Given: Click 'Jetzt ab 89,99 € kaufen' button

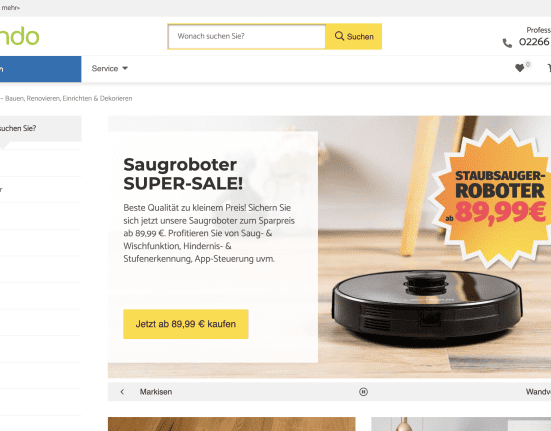Looking at the screenshot, I should point(186,324).
